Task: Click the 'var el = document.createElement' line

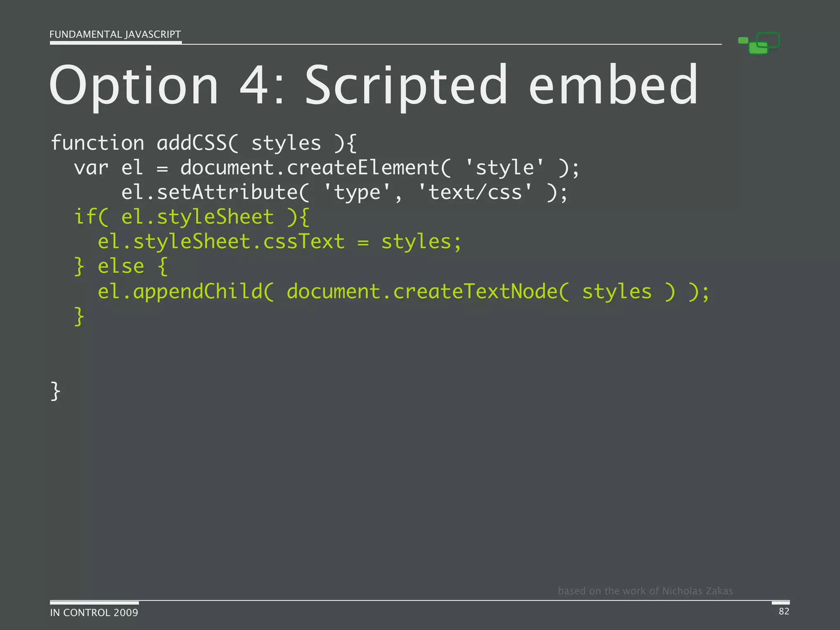Action: 326,168
